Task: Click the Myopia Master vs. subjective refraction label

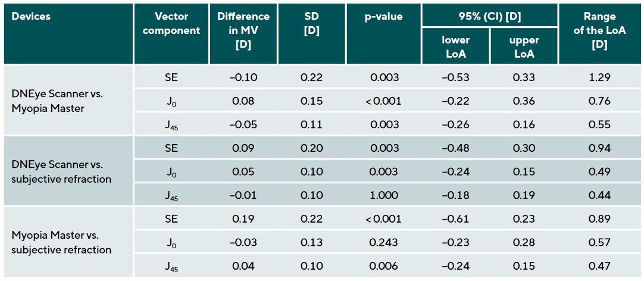Action: (x=61, y=242)
